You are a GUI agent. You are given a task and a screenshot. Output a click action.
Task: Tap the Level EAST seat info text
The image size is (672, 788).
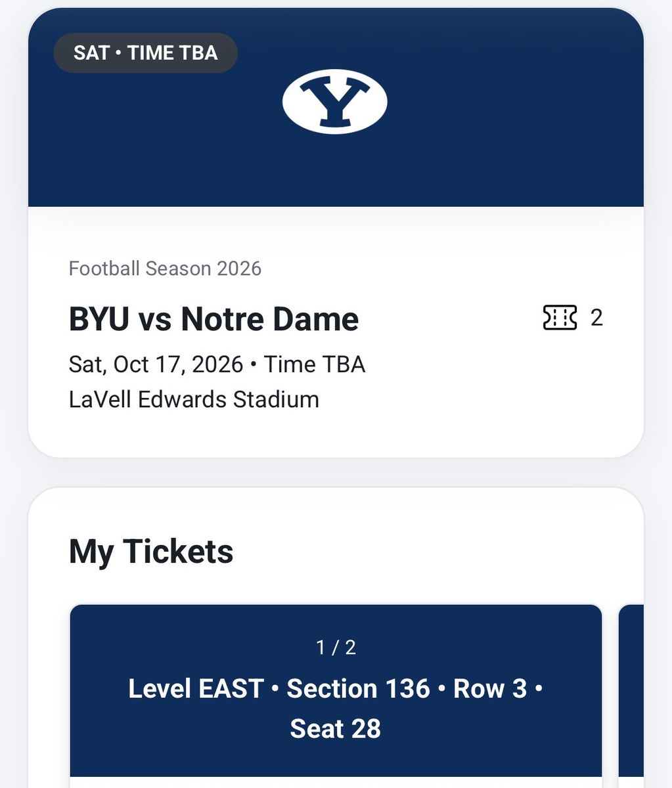(196, 689)
